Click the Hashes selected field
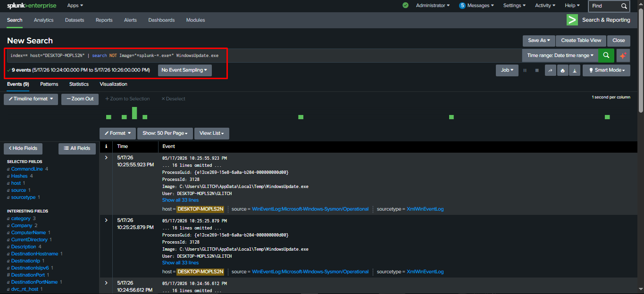This screenshot has width=644, height=294. pyautogui.click(x=19, y=176)
